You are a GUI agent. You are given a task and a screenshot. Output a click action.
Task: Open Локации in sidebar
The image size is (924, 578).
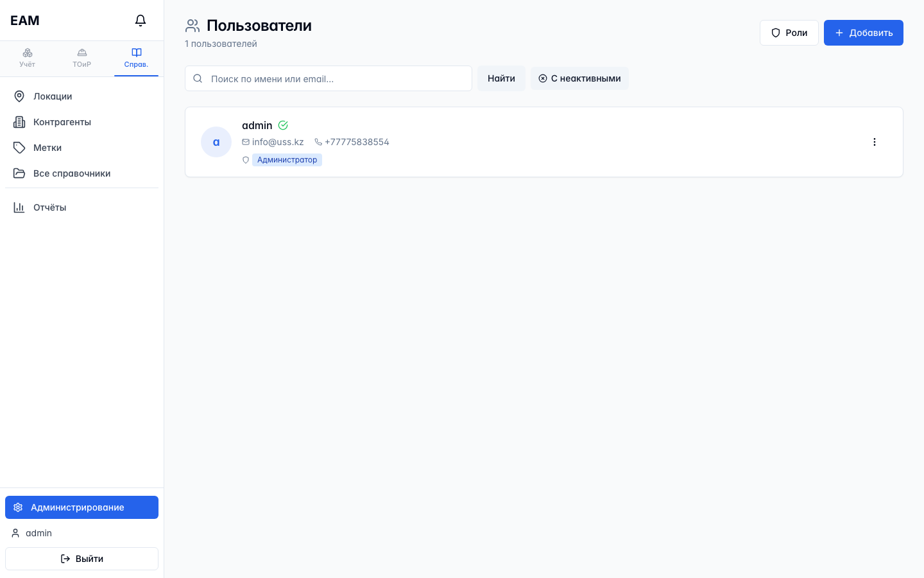pos(81,96)
